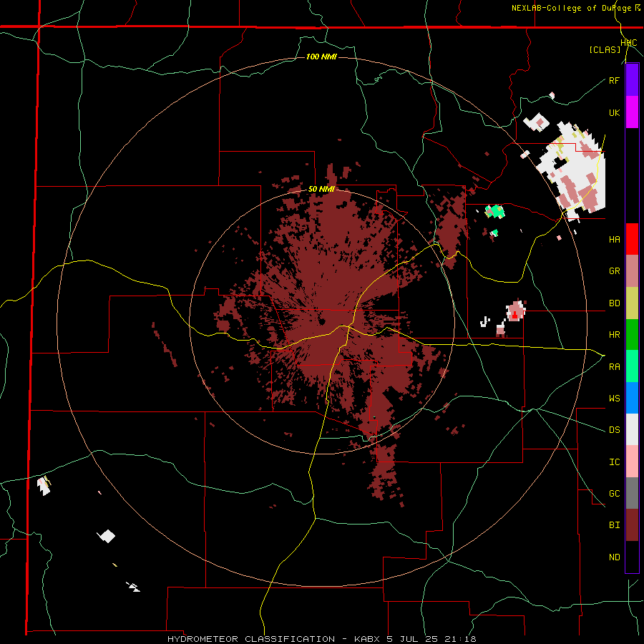The width and height of the screenshot is (644, 644).
Task: Click the ND black legend swatch
Action: click(x=632, y=557)
